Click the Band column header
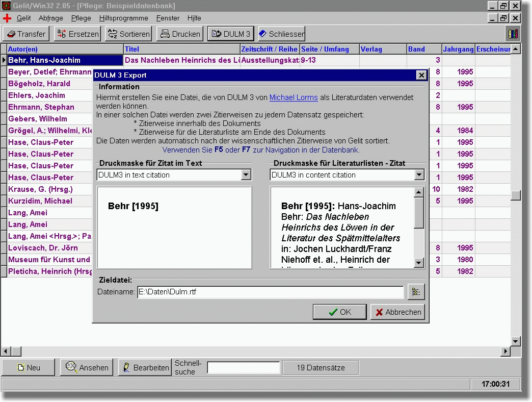 pos(424,49)
